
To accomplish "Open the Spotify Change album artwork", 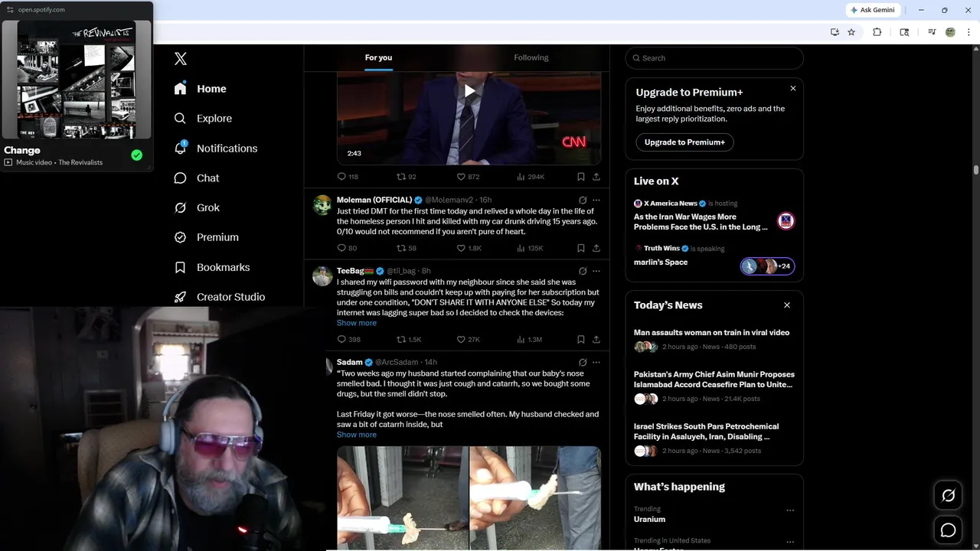I will [77, 80].
